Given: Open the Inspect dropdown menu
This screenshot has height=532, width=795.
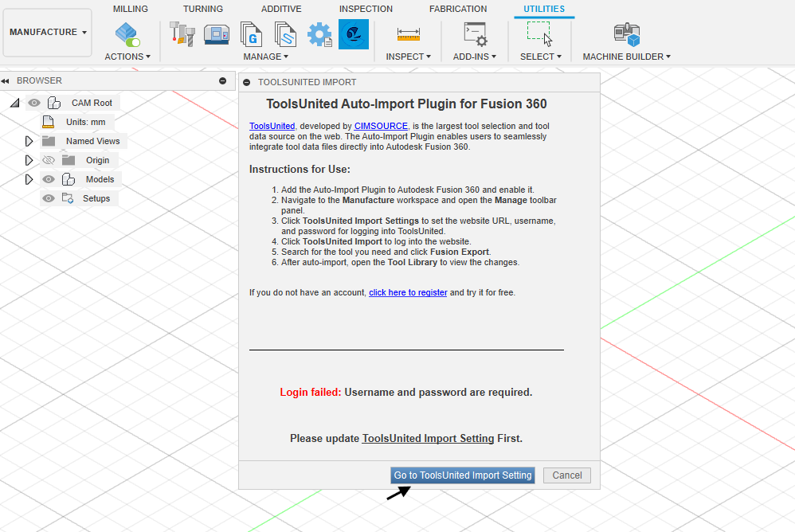Looking at the screenshot, I should click(408, 57).
